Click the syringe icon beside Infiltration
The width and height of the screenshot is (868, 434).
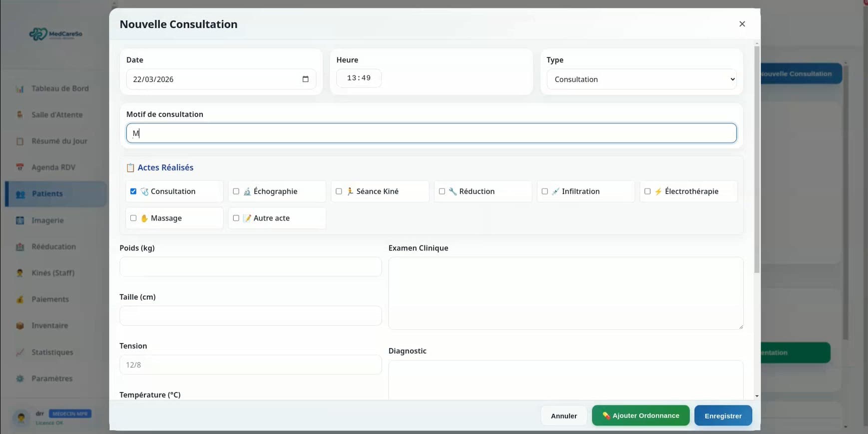point(555,191)
